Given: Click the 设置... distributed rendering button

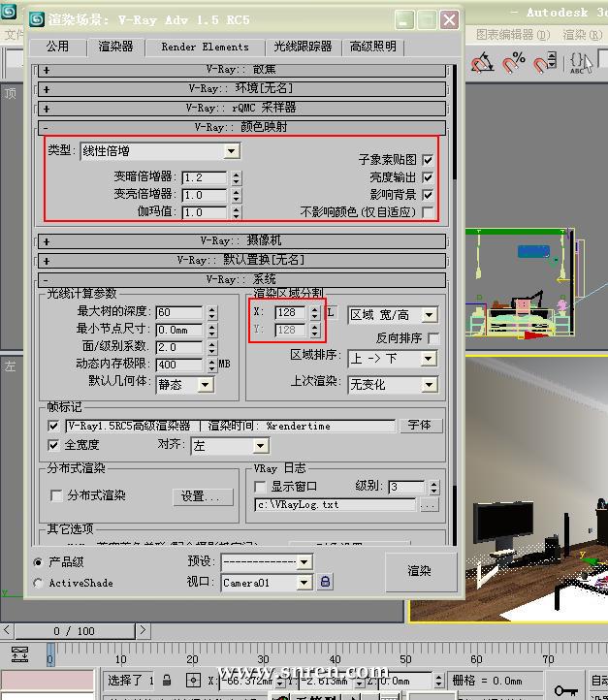Looking at the screenshot, I should pyautogui.click(x=203, y=496).
